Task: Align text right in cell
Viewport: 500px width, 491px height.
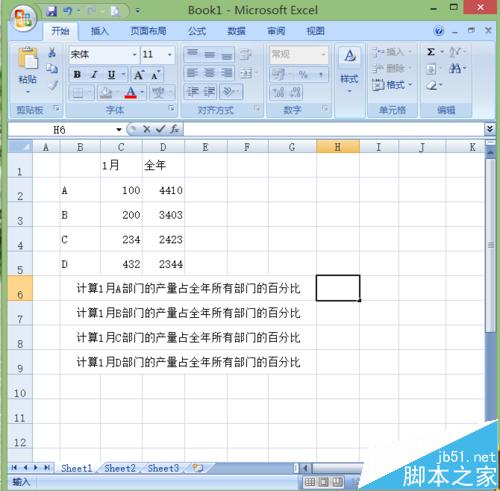Action: coord(226,73)
